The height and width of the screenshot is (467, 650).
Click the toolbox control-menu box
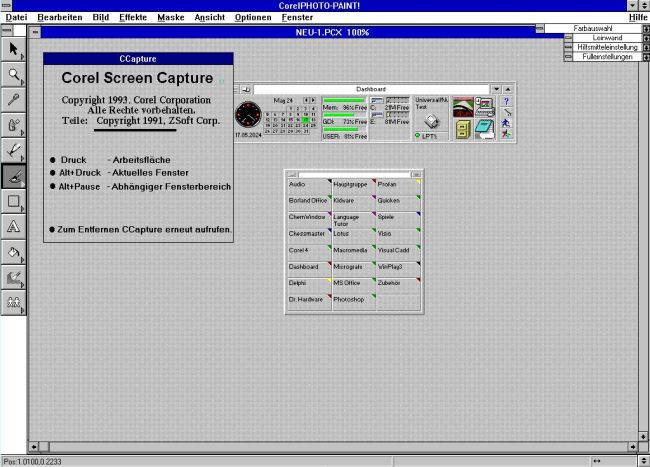click(7, 30)
